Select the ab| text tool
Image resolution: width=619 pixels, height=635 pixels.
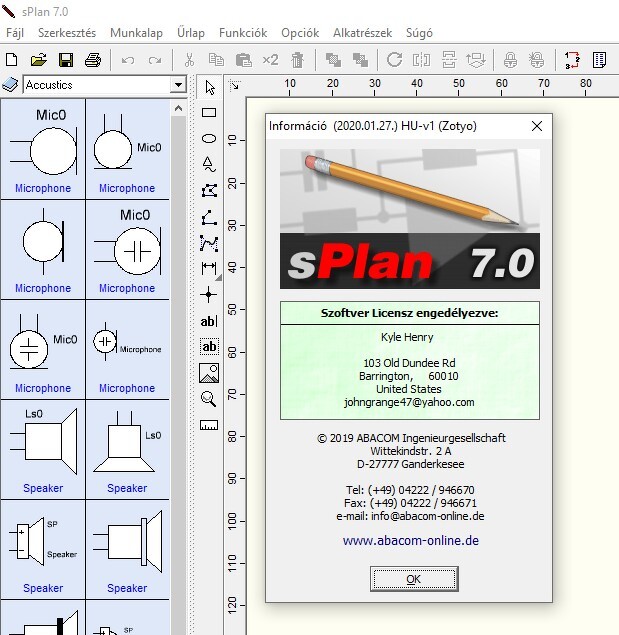pyautogui.click(x=209, y=321)
